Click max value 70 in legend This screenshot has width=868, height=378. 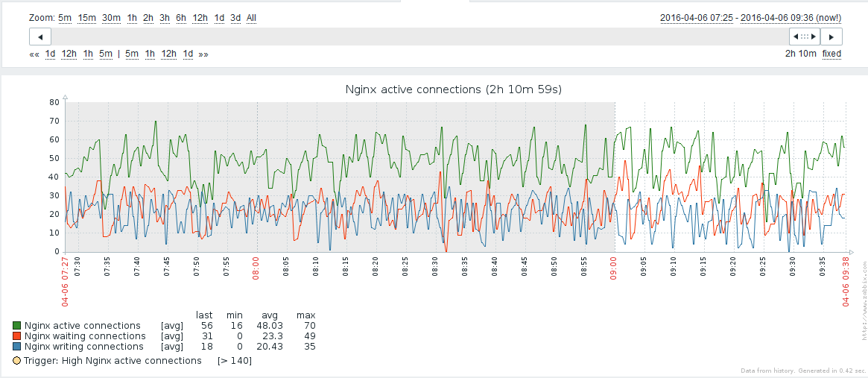(x=309, y=325)
